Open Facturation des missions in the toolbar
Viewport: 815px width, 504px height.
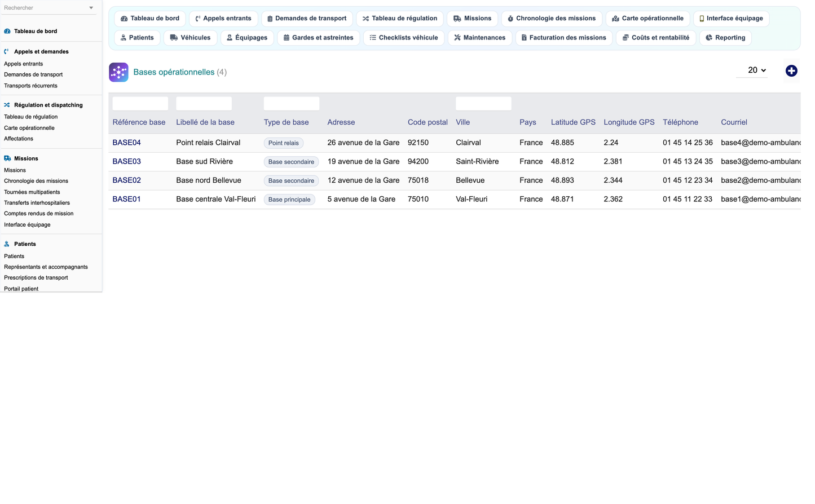(x=563, y=38)
